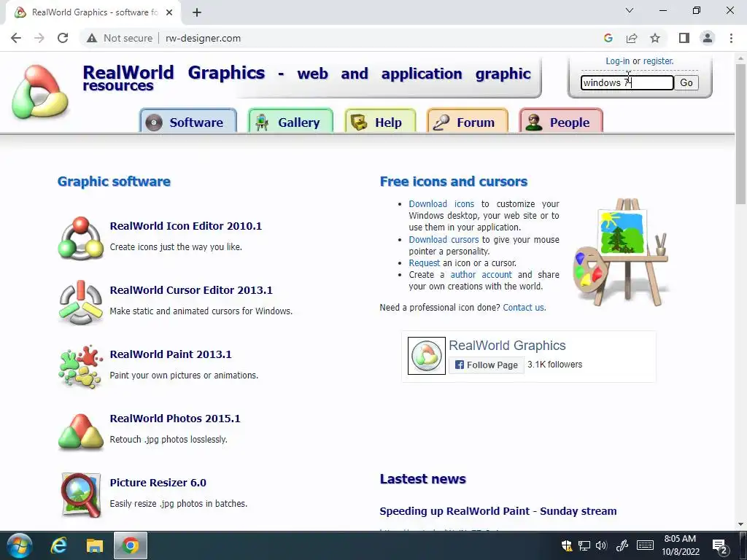This screenshot has height=560, width=747.
Task: Toggle the Chrome side panel icon
Action: click(684, 38)
